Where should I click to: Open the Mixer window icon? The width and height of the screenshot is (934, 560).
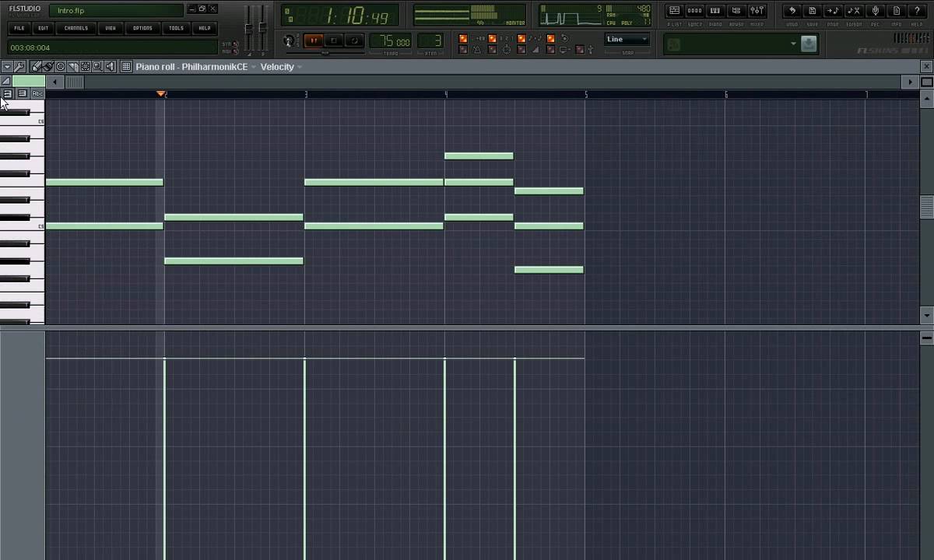pos(757,11)
